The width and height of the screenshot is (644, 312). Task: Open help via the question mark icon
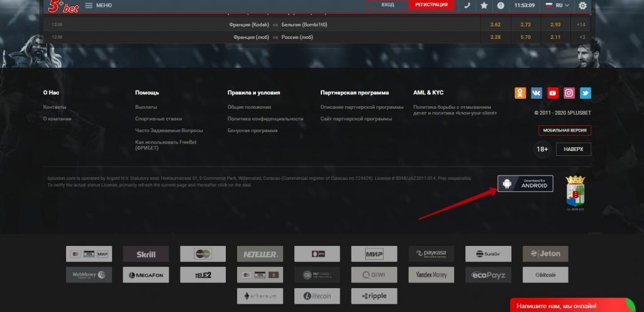pos(501,5)
